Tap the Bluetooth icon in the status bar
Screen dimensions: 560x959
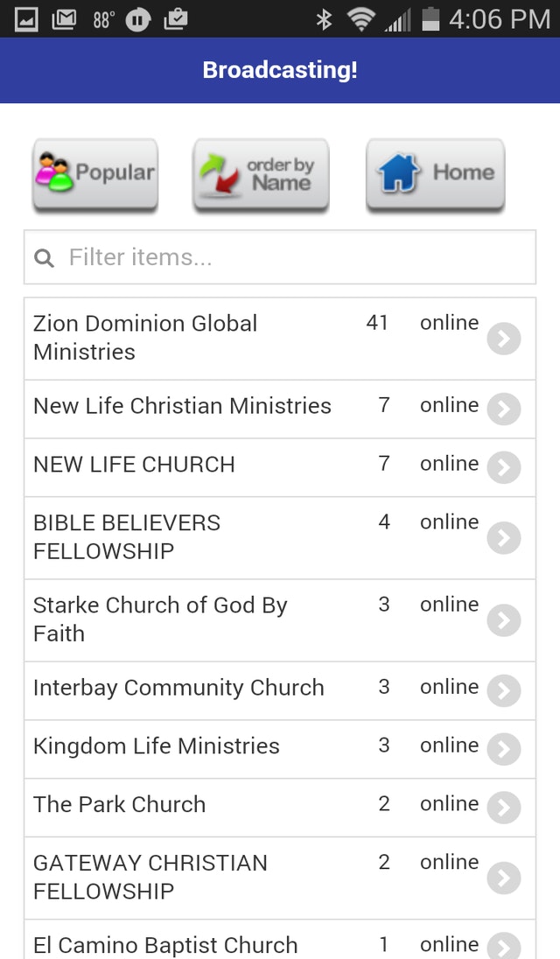tap(326, 18)
